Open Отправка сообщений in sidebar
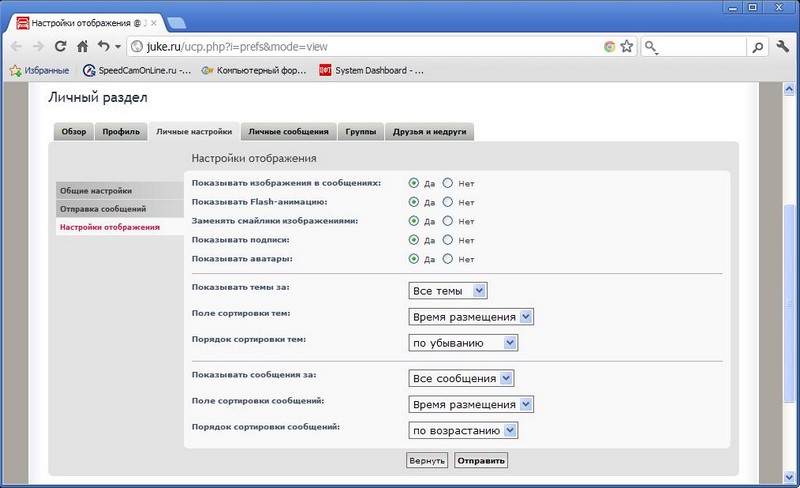 pyautogui.click(x=120, y=209)
